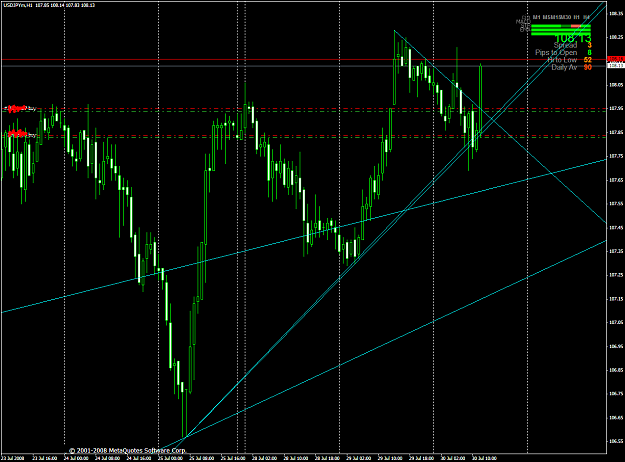Image resolution: width=625 pixels, height=462 pixels.
Task: Click the Hi to Low value 52
Action: click(x=588, y=60)
